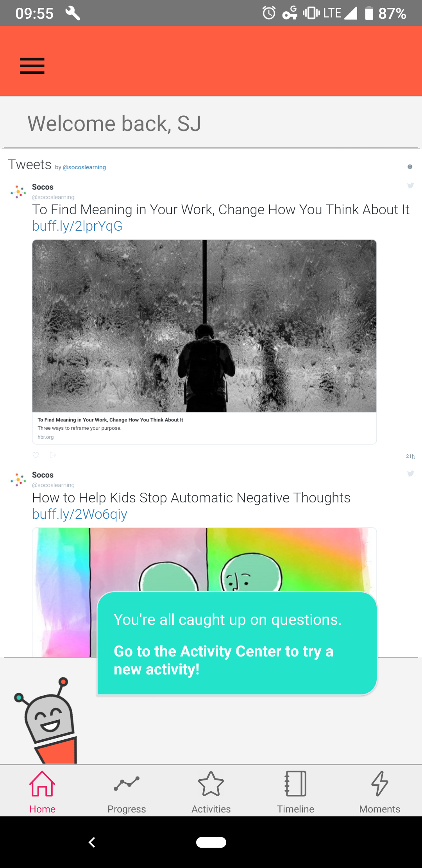Go to the Timeline tab
This screenshot has height=868, width=422.
[295, 791]
